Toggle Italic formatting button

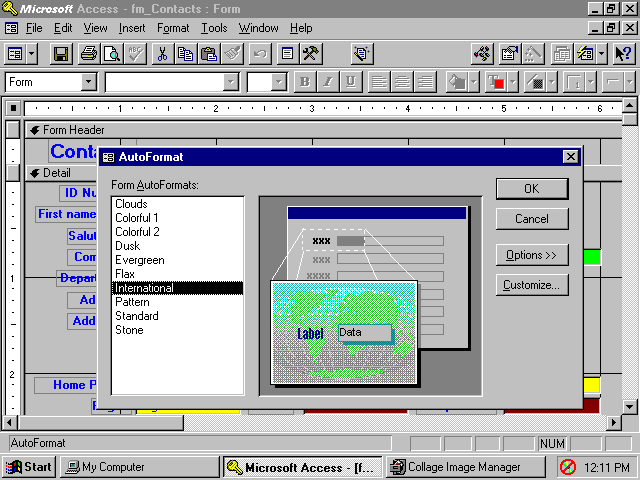pos(328,82)
